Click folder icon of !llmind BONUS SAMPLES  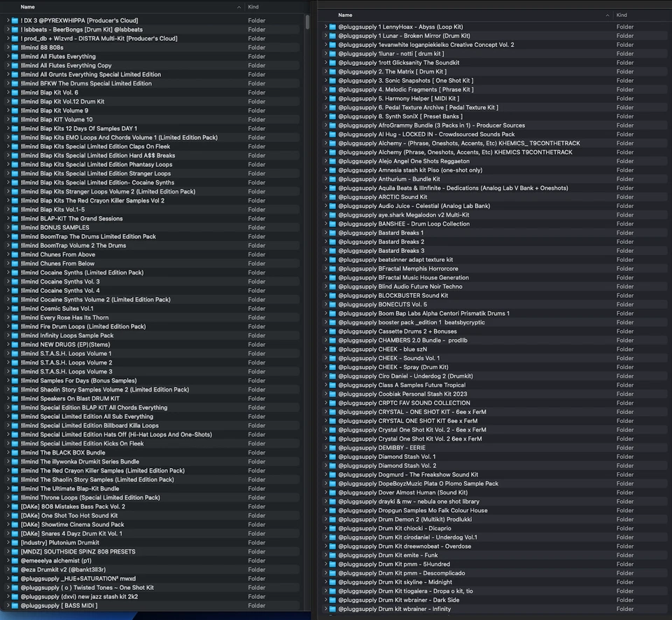pyautogui.click(x=15, y=228)
